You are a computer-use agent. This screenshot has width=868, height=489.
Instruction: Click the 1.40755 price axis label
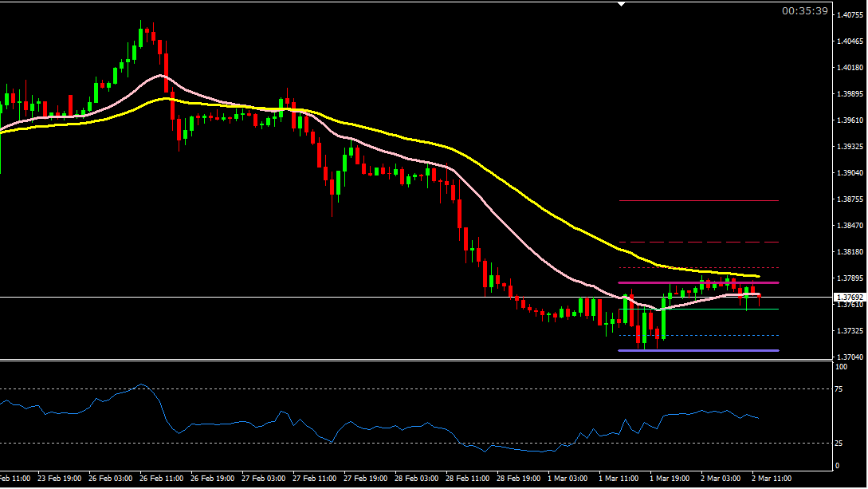pos(850,15)
